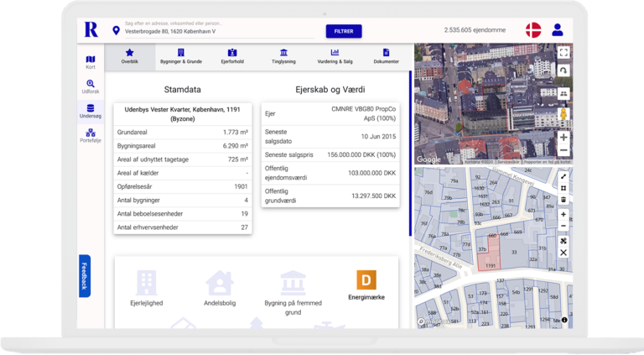Click the Energimærke D rating badge
Image resolution: width=644 pixels, height=355 pixels.
click(x=366, y=280)
